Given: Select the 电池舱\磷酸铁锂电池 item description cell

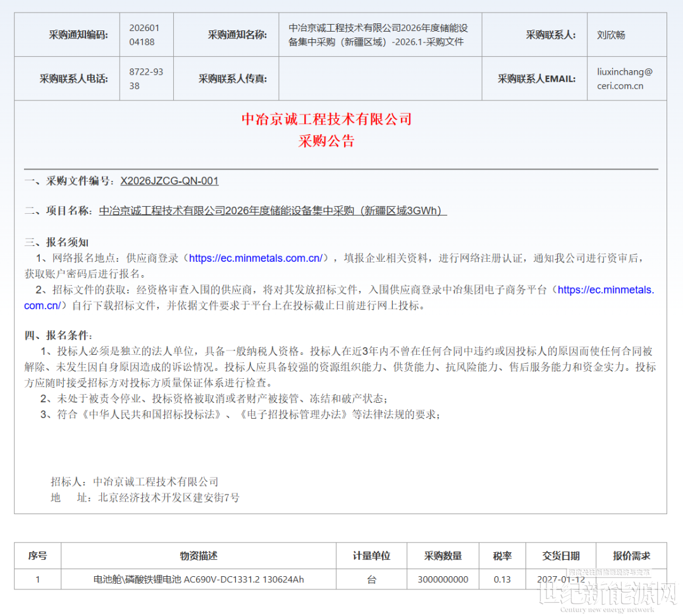Looking at the screenshot, I should (x=199, y=579).
